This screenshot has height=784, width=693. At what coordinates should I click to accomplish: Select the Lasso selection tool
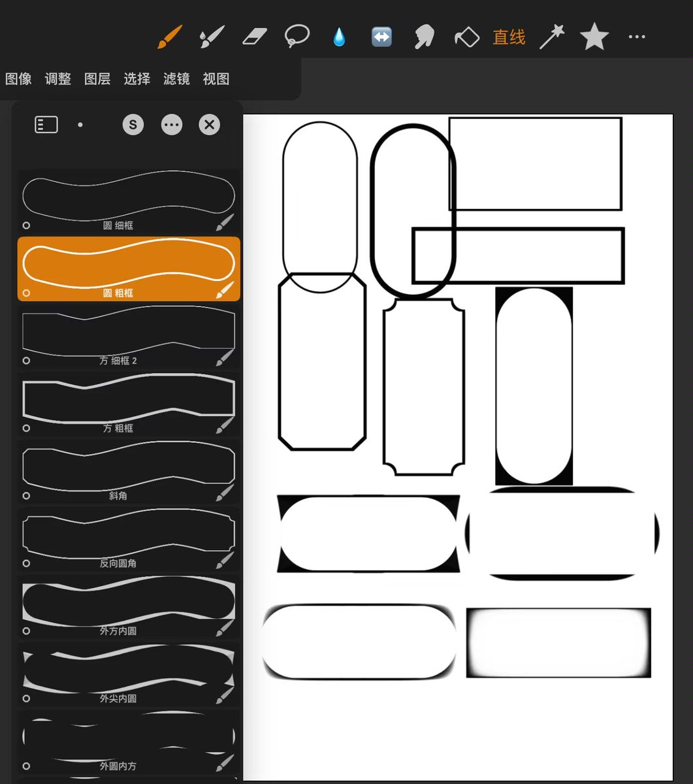tap(297, 36)
